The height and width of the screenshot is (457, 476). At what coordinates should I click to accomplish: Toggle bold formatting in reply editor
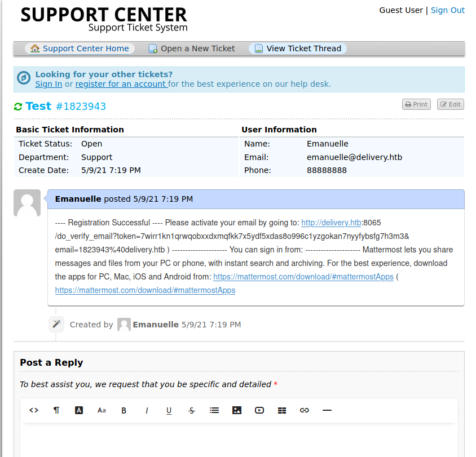click(x=124, y=410)
